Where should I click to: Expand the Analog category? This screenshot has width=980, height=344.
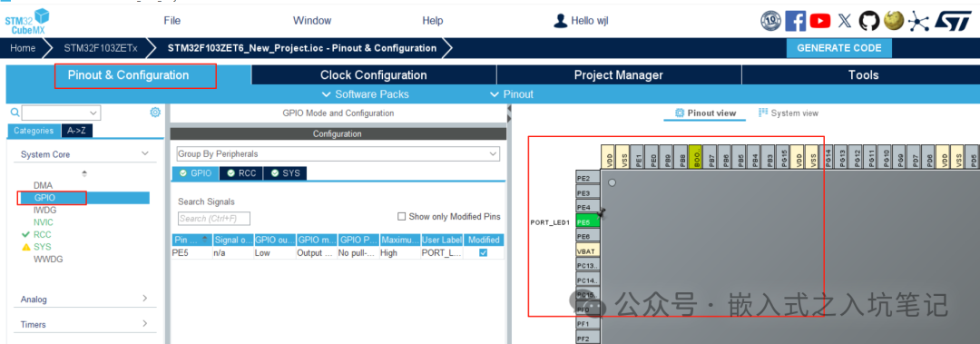(x=144, y=299)
